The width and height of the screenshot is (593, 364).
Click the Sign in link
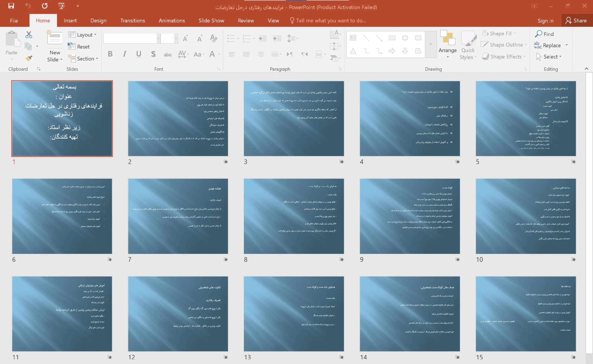click(x=546, y=21)
